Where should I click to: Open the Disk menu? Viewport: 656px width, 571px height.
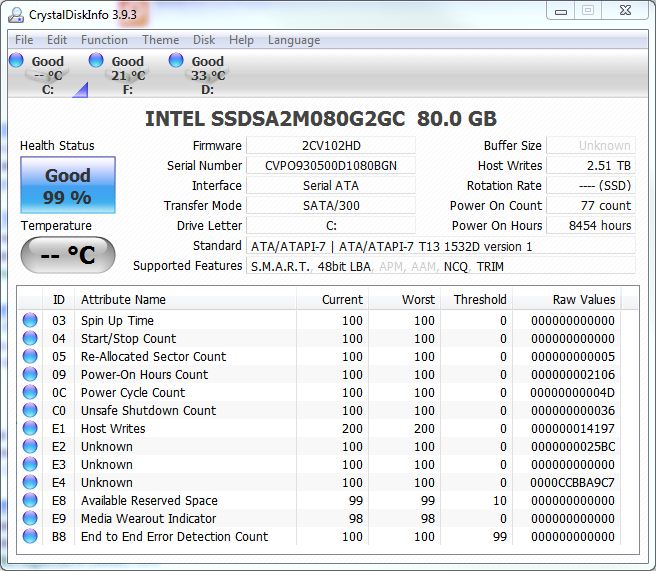click(x=204, y=40)
